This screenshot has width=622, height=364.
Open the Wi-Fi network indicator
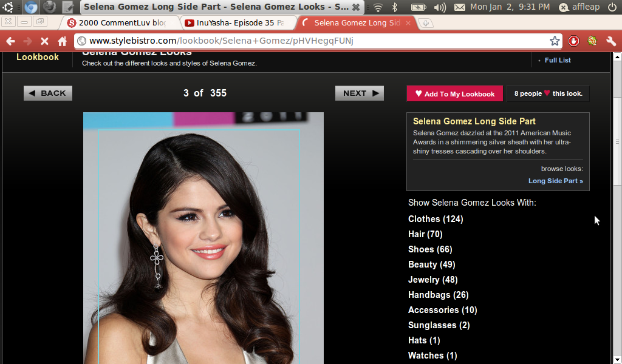tap(378, 7)
